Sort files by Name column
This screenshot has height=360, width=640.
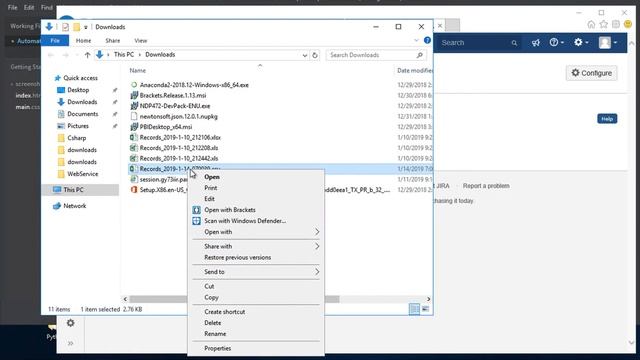(x=138, y=71)
